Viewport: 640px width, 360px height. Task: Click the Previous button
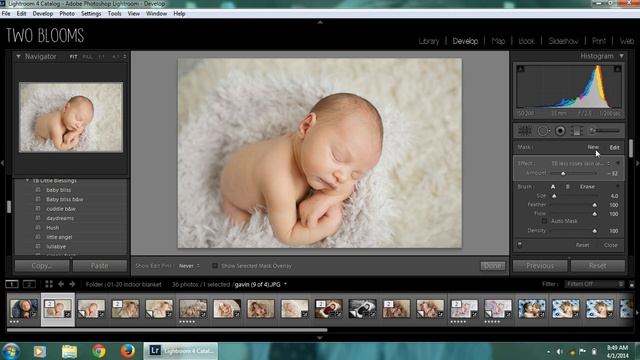click(540, 266)
